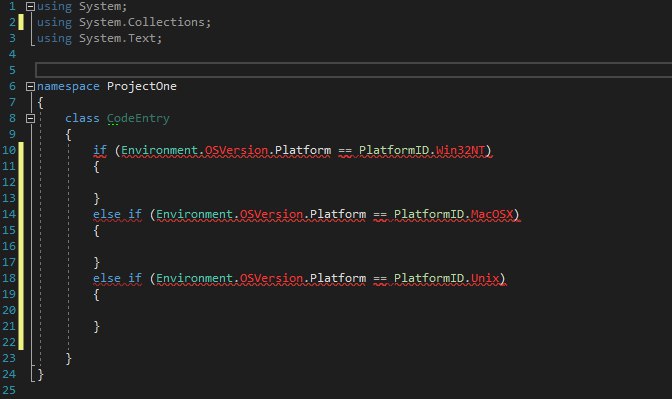672x399 pixels.
Task: Click 'OSVersion' on line 18
Action: (x=271, y=278)
